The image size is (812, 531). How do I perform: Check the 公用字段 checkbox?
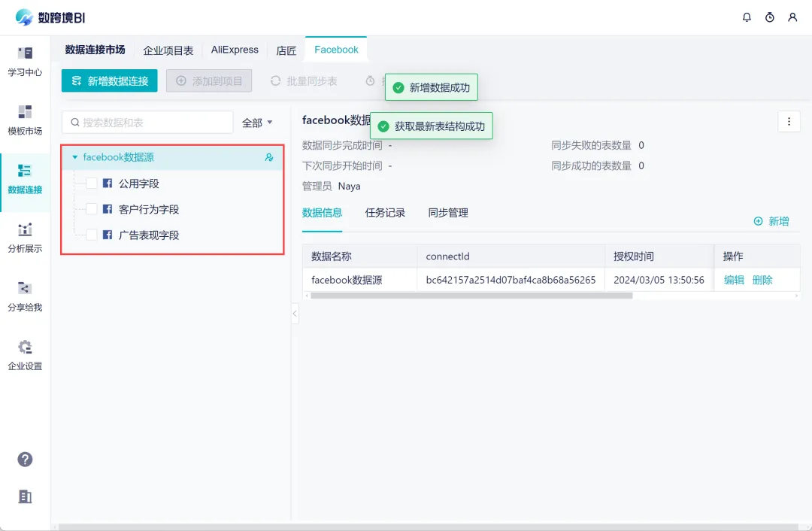92,184
